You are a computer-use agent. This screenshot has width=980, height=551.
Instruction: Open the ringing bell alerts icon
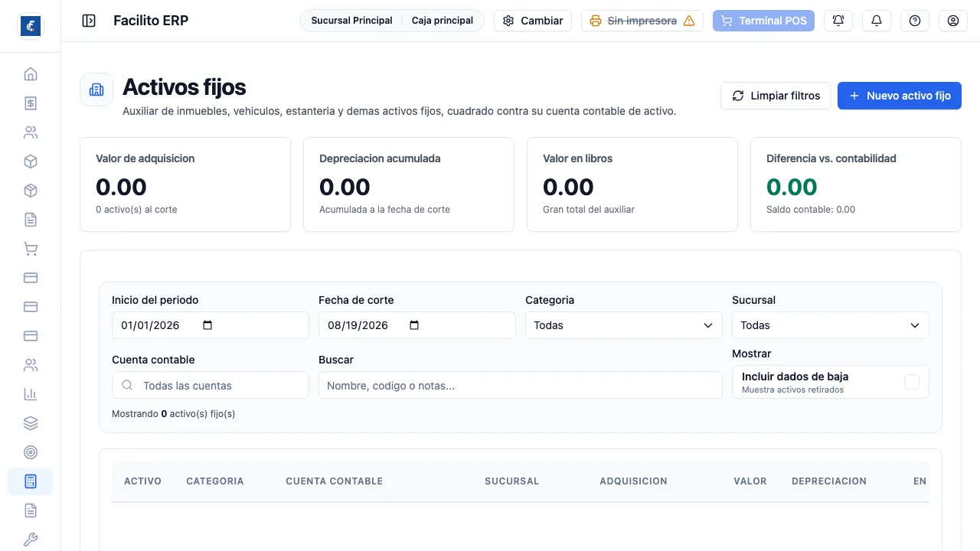point(838,21)
